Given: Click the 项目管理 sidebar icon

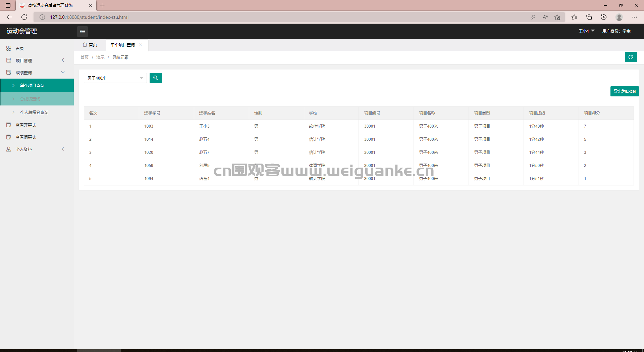Looking at the screenshot, I should coord(9,60).
